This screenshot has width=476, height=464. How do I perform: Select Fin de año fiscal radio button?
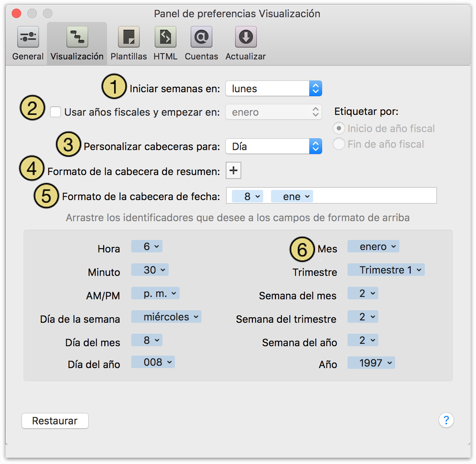(339, 144)
